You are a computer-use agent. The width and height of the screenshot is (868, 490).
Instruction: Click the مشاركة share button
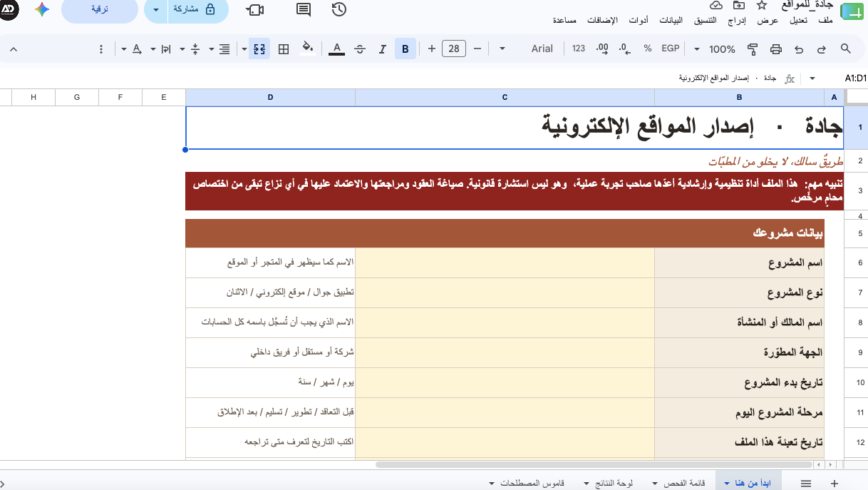(197, 10)
